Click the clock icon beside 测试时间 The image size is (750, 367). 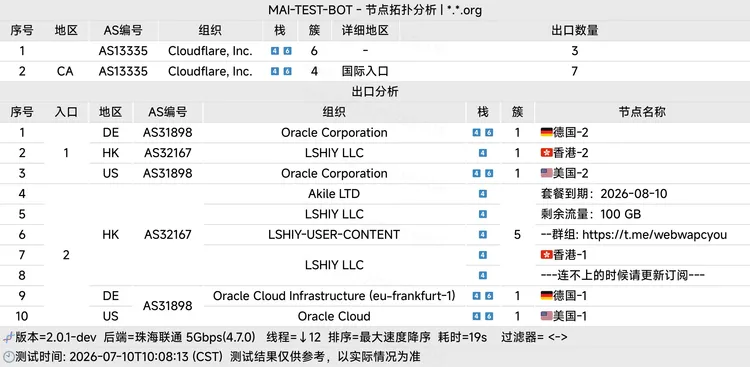click(x=8, y=356)
